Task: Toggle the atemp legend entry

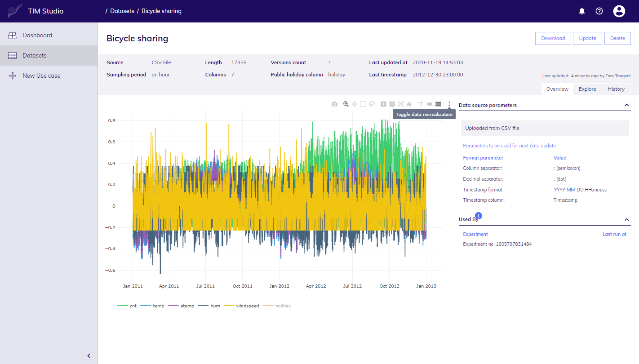Action: (181, 306)
